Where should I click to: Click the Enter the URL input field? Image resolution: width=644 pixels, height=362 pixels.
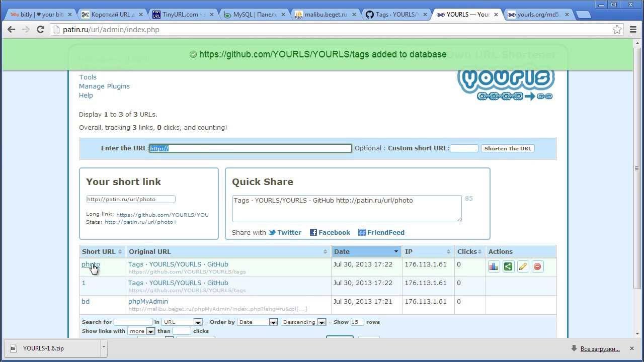tap(250, 148)
